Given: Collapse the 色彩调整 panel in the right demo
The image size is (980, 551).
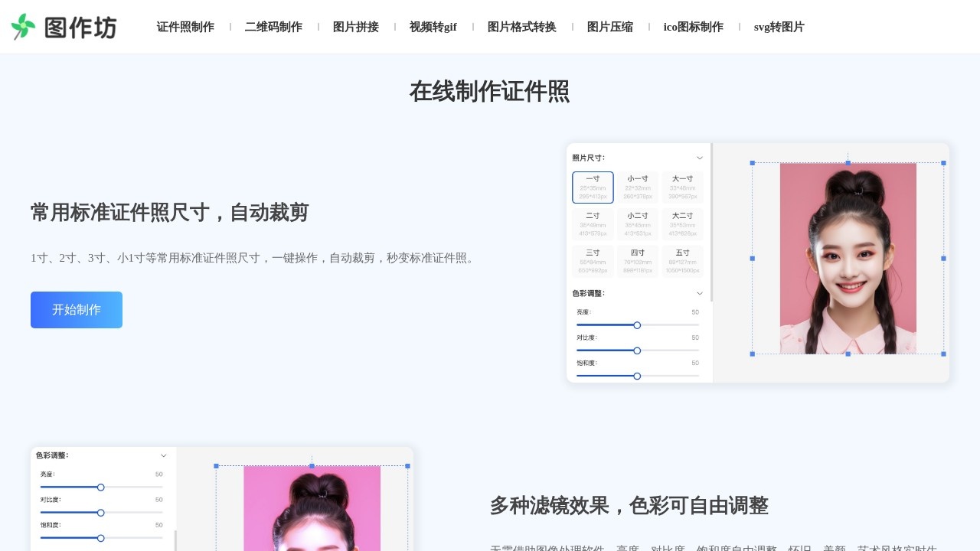Looking at the screenshot, I should point(699,293).
